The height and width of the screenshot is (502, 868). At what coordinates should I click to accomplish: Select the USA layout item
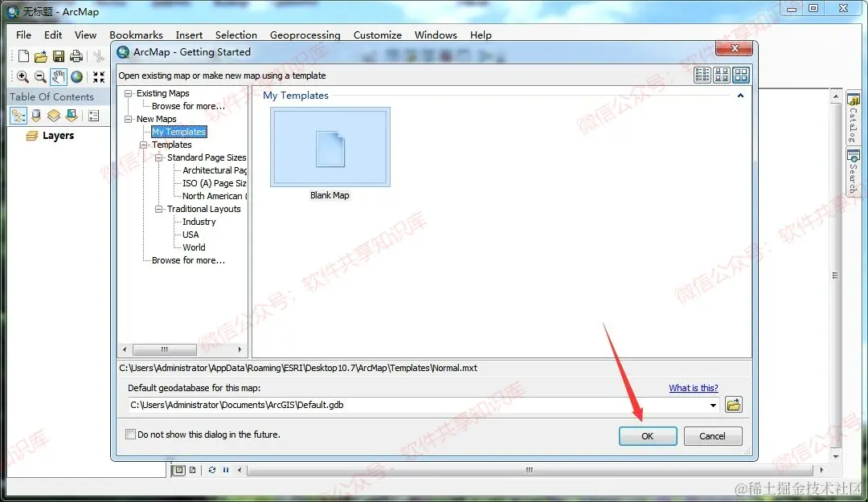point(190,235)
